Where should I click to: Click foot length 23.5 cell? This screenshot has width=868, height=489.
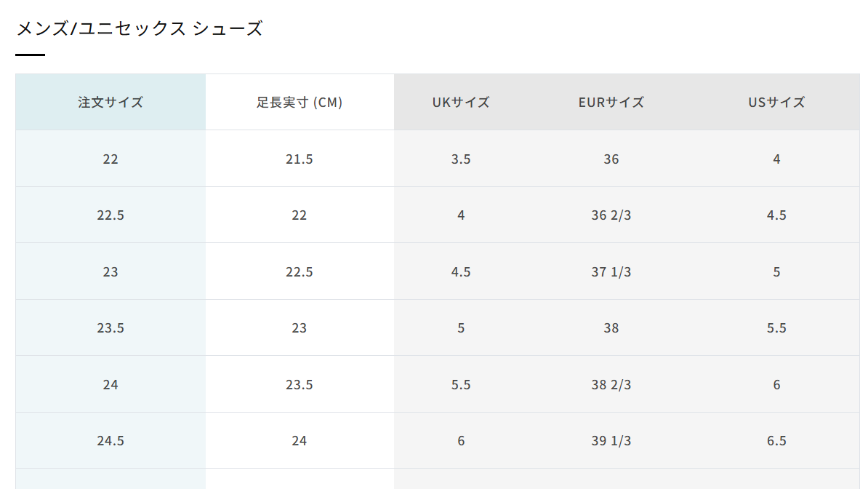click(x=300, y=385)
